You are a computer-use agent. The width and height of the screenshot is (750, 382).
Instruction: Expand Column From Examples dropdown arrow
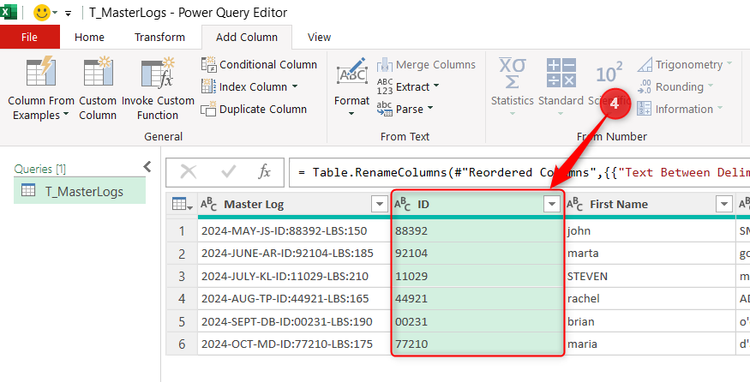click(x=66, y=115)
